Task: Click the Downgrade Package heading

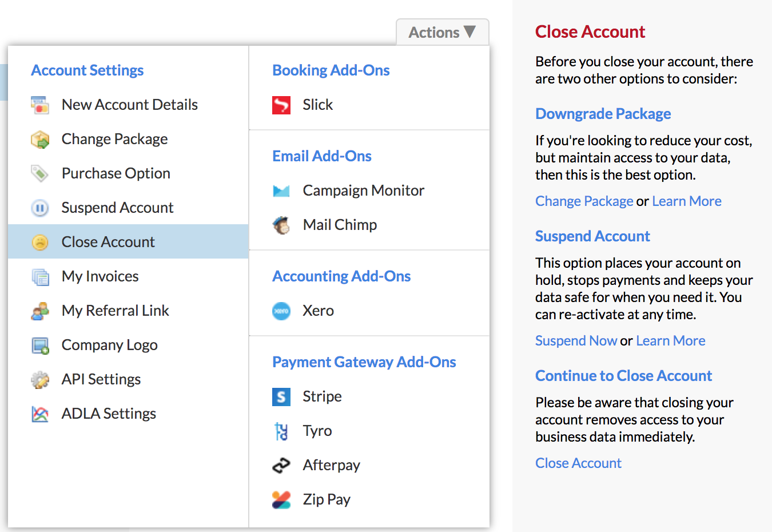Action: (x=603, y=114)
